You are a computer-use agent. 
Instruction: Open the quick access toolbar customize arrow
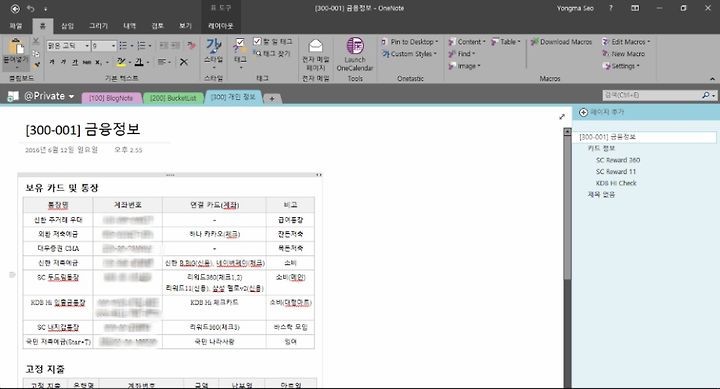[x=45, y=9]
